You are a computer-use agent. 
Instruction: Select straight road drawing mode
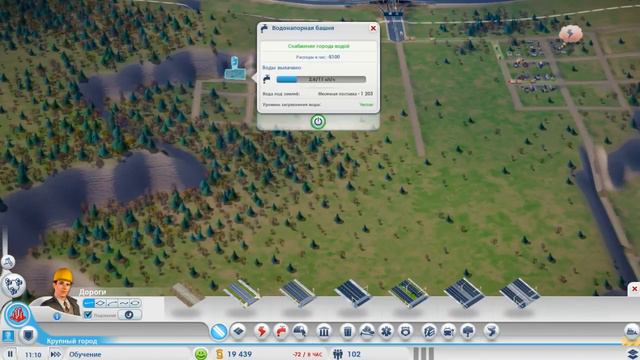89,303
